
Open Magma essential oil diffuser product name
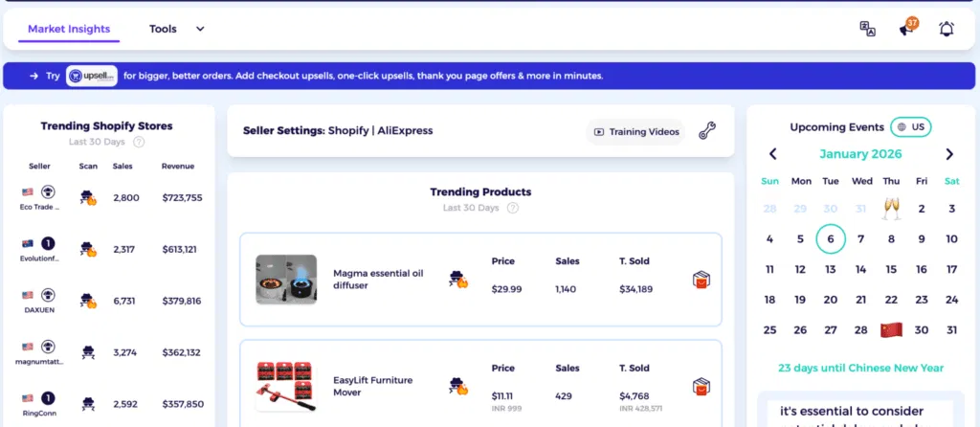pos(378,280)
